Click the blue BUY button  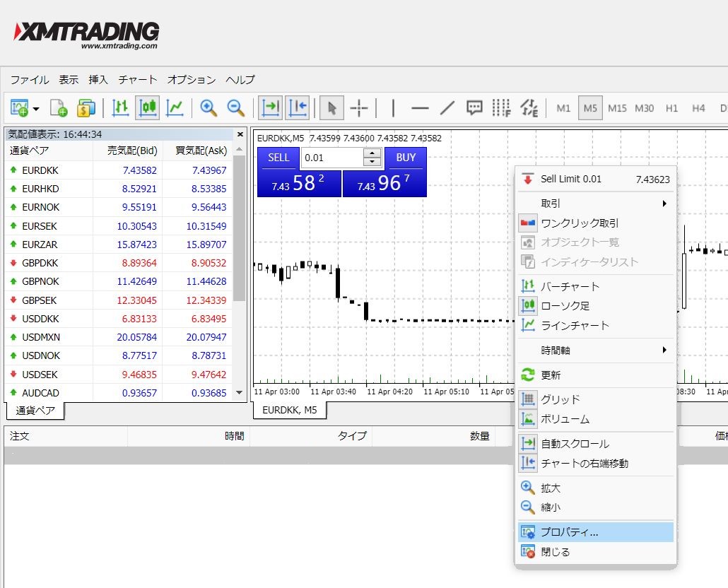pos(406,158)
